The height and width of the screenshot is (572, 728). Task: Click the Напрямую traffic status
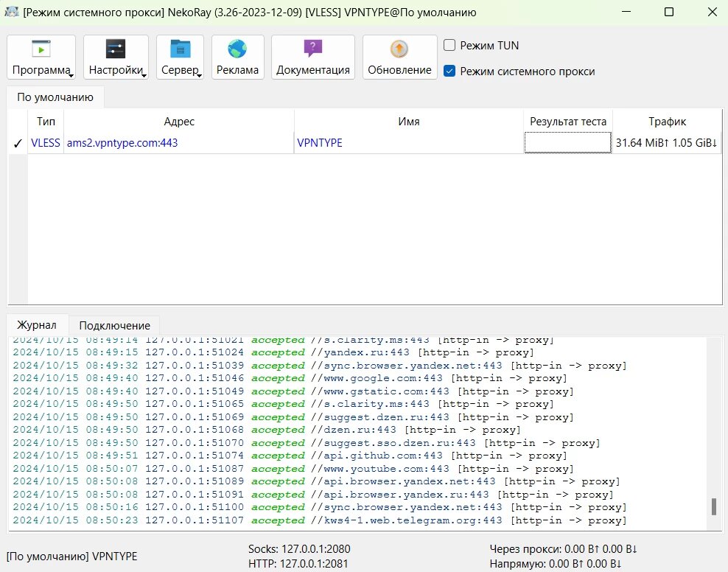(556, 564)
